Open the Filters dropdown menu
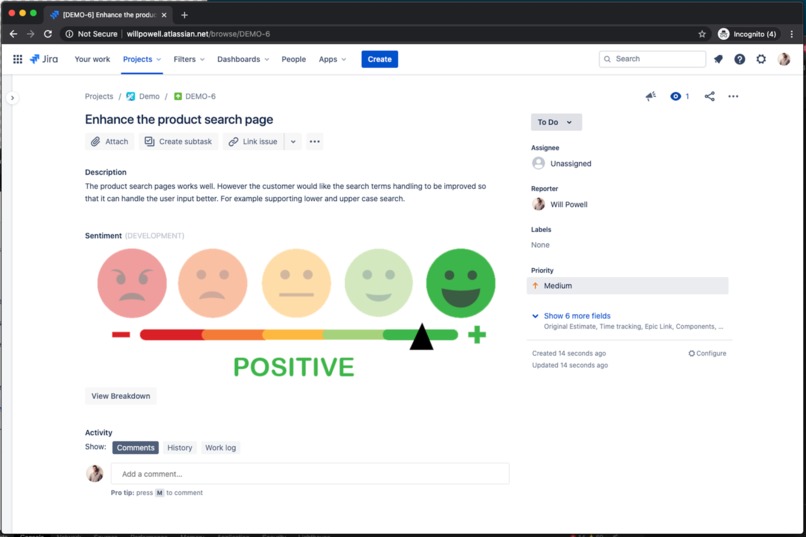This screenshot has height=537, width=806. [x=189, y=59]
